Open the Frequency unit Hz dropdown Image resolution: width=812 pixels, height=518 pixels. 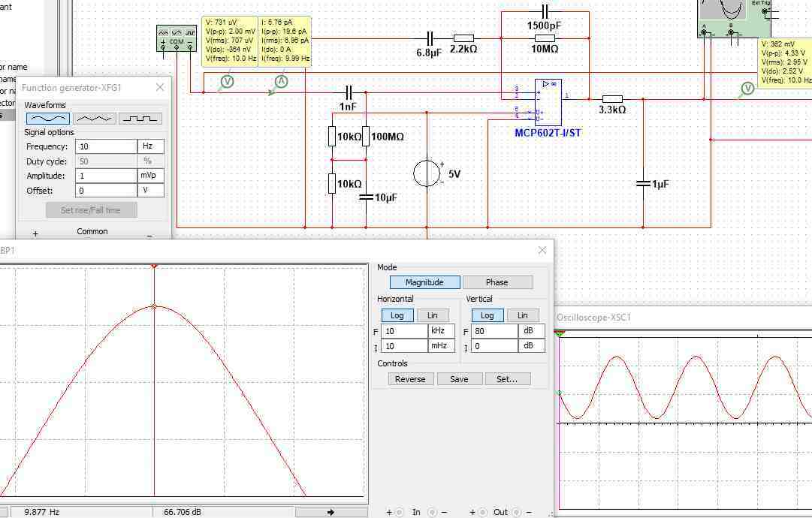pos(151,146)
